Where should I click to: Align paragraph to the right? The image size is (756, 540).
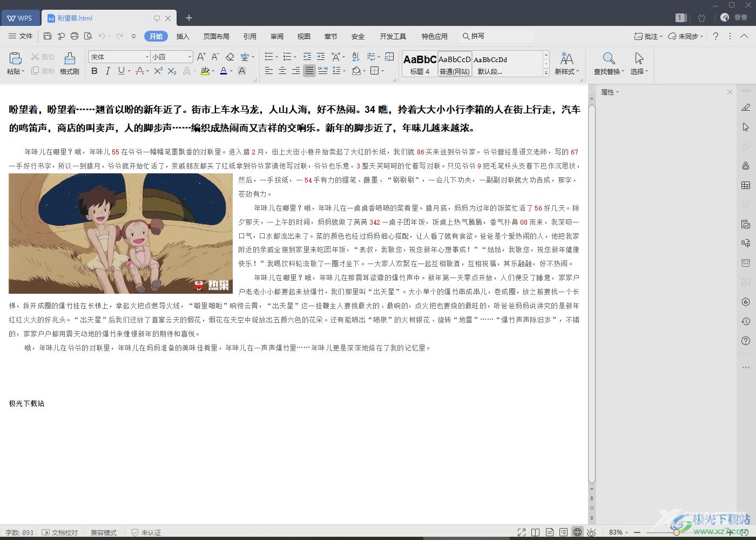click(x=296, y=71)
